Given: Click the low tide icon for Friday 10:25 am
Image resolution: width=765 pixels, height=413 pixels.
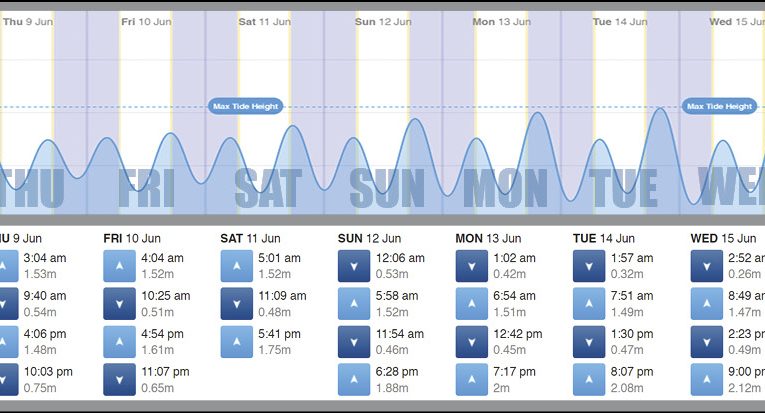Looking at the screenshot, I should 119,303.
